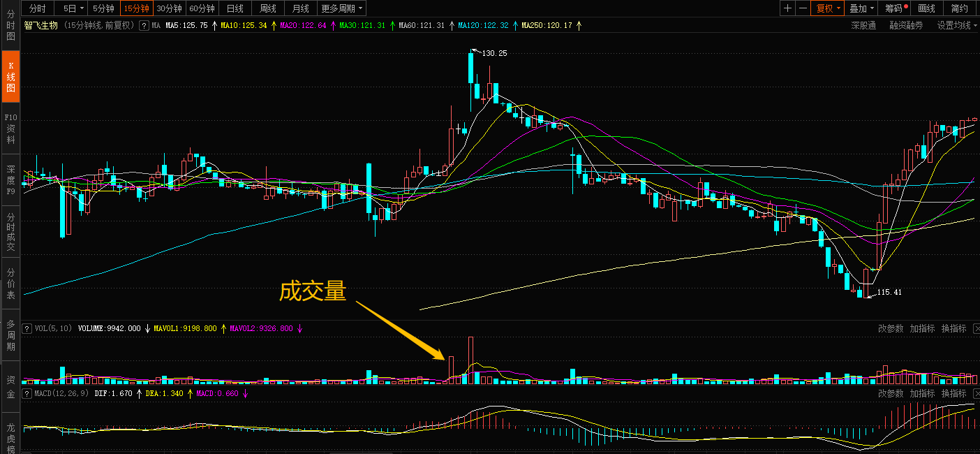Viewport: 980px width, 454px height.
Task: Click the MA60:121.31 label
Action: point(422,25)
